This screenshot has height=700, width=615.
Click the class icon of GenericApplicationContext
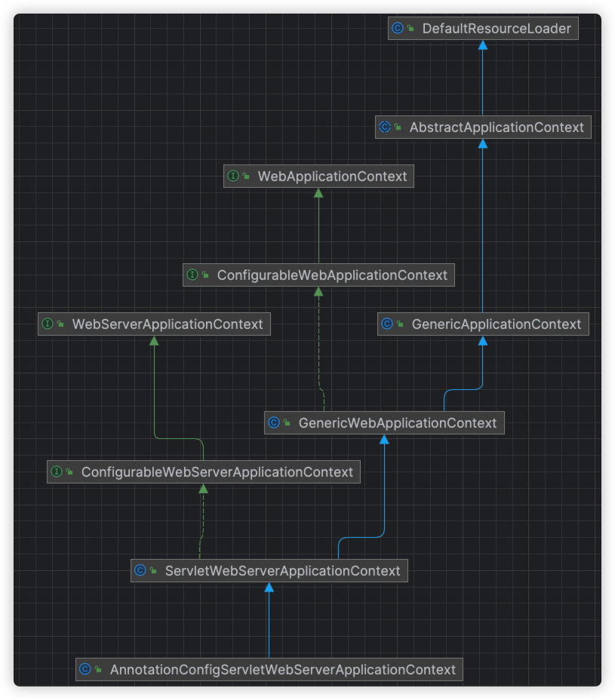tap(387, 324)
